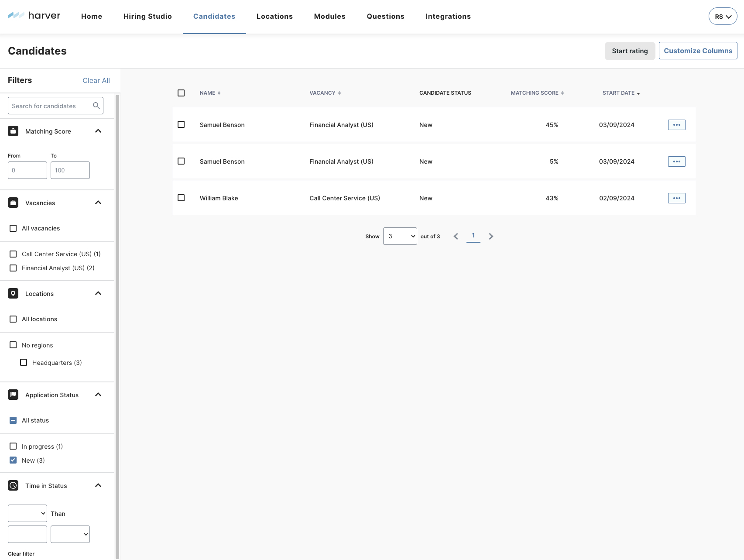Open the Show rows-per-page dropdown
This screenshot has height=560, width=744.
[400, 236]
